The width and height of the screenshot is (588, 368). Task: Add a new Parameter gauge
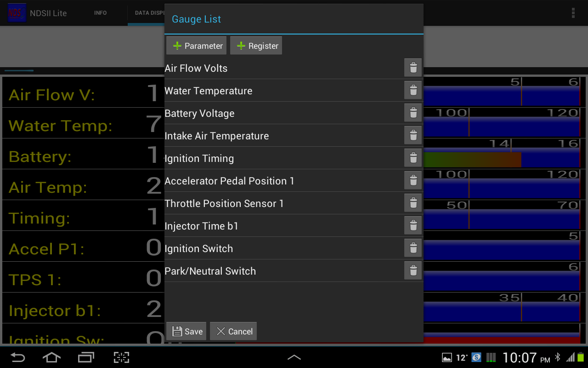[x=197, y=46]
